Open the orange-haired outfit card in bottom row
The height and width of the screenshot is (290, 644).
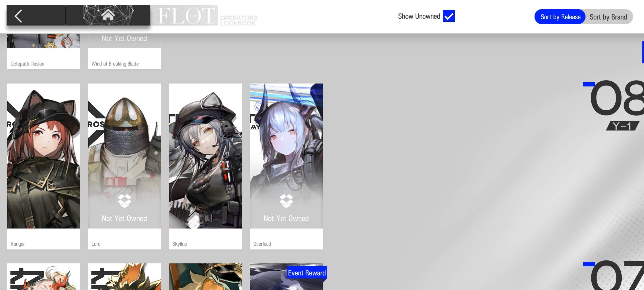[125, 277]
